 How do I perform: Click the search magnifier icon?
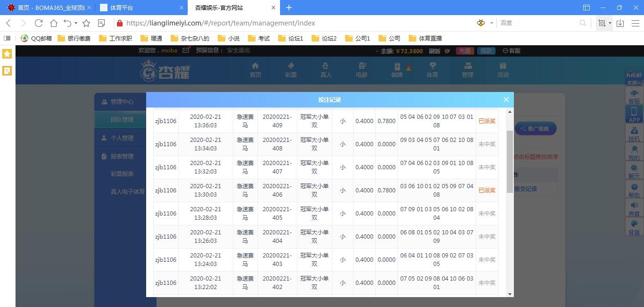pos(583,23)
